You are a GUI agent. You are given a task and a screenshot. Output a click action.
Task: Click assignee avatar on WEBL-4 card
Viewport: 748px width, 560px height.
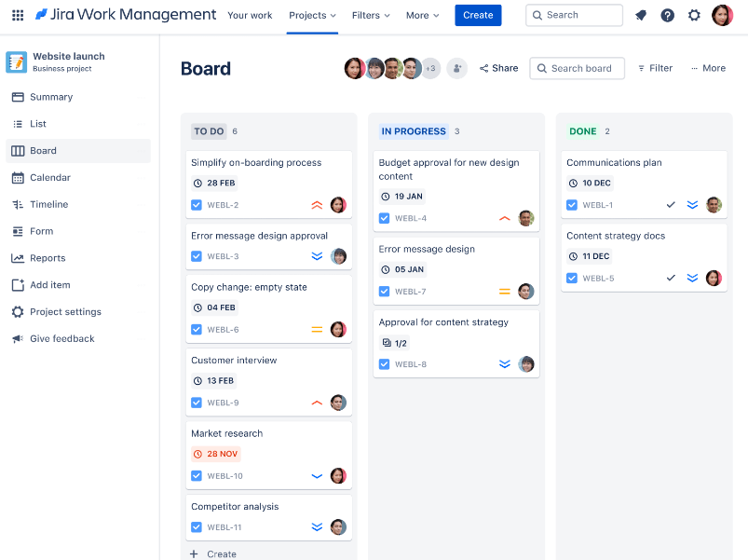(525, 218)
